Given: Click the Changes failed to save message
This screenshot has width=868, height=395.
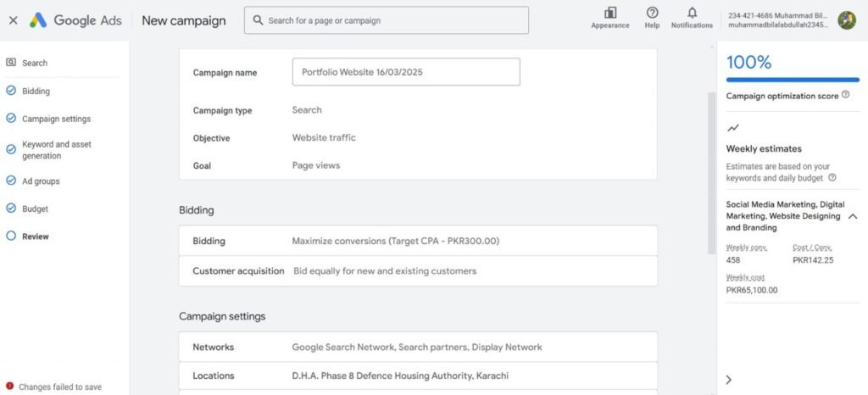Looking at the screenshot, I should point(60,387).
